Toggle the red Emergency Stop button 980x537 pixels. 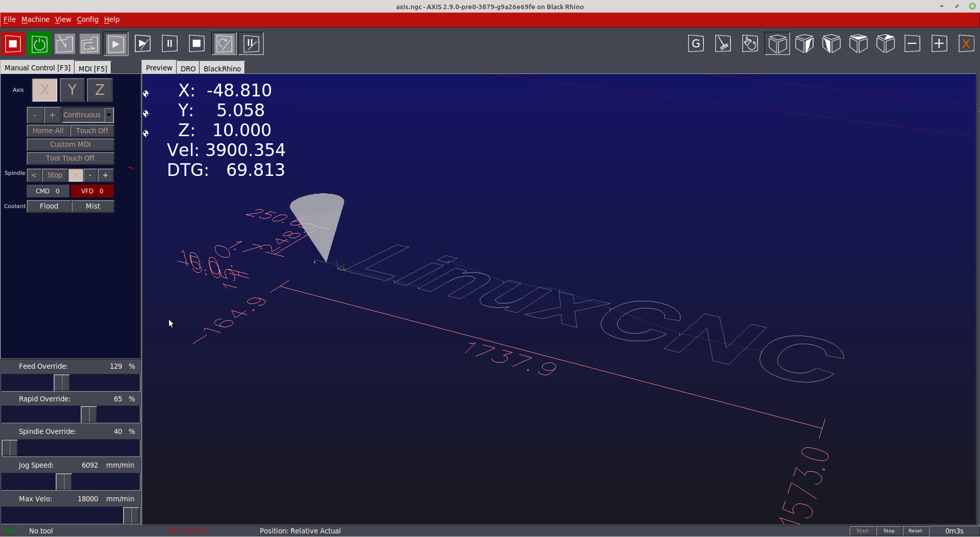coord(13,44)
